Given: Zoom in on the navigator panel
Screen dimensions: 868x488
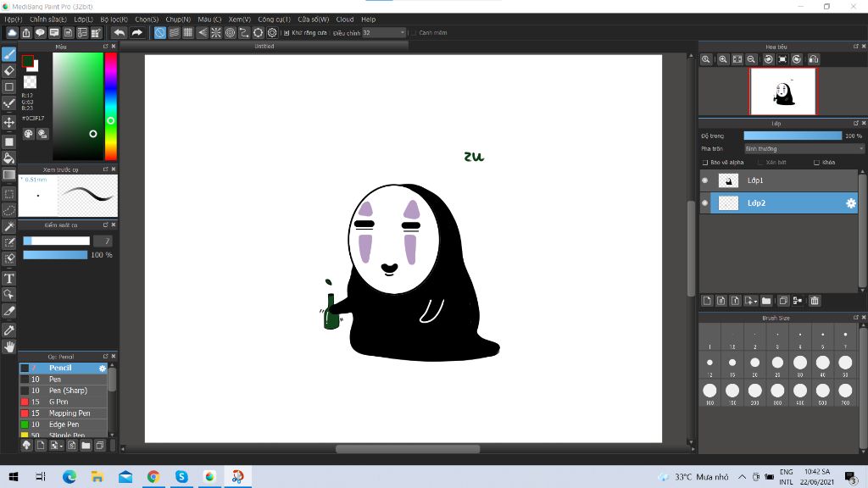Looking at the screenshot, I should (x=723, y=59).
